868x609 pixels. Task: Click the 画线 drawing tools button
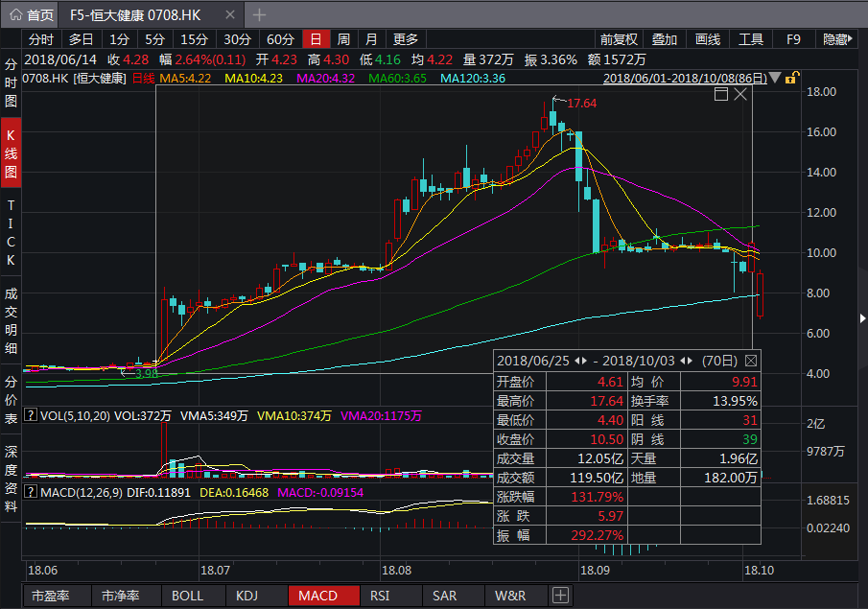pos(707,39)
